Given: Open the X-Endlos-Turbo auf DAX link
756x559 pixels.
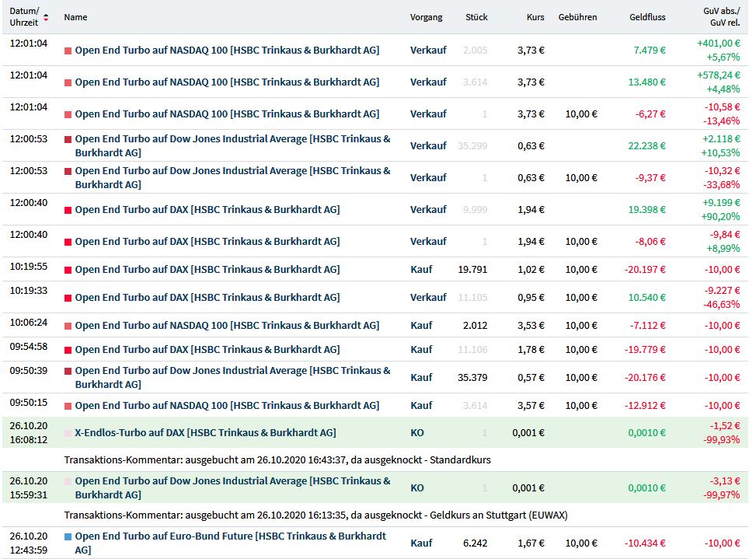Looking at the screenshot, I should tap(205, 432).
